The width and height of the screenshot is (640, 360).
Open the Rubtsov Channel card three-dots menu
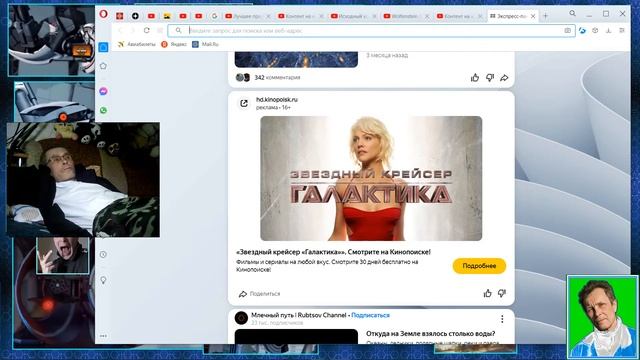[x=502, y=319]
